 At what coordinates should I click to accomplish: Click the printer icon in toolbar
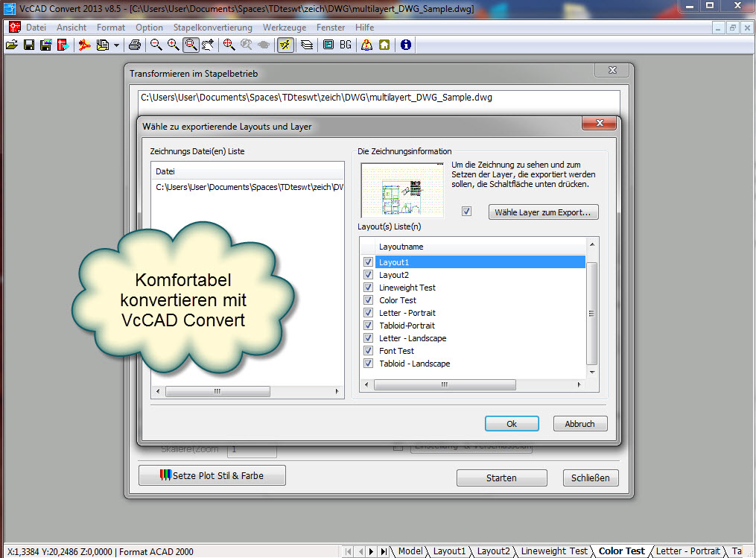click(x=135, y=45)
